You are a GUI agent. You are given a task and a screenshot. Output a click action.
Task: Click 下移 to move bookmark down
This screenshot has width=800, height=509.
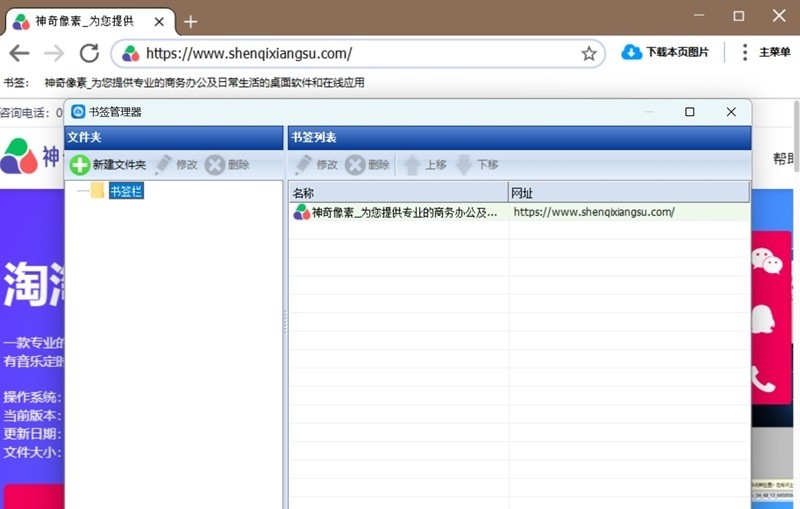click(x=477, y=165)
